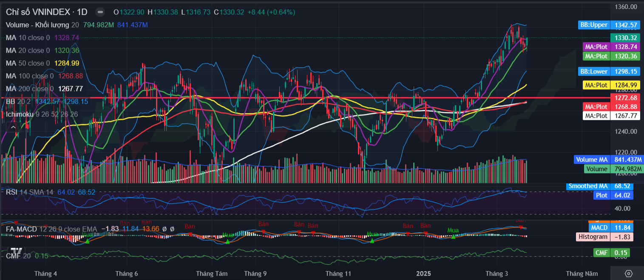
Task: Click the green Mua arrow near Tháng 3
Action: coord(453,237)
